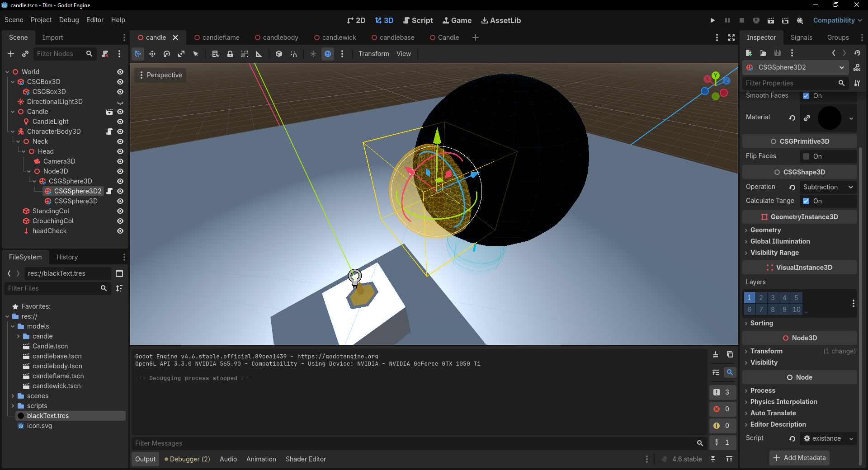868x470 pixels.
Task: Toggle the Smooth Faces checkbox
Action: (x=806, y=96)
